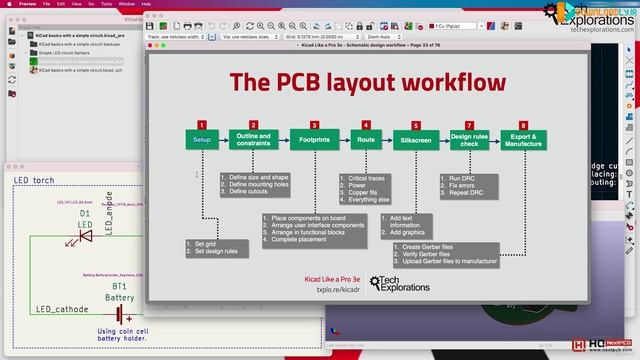Select the kicad_pro project file
The width and height of the screenshot is (640, 360).
pos(80,36)
